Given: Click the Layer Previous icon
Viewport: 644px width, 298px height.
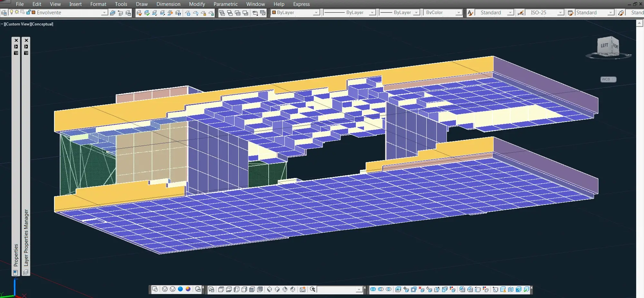Looking at the screenshot, I should (120, 13).
